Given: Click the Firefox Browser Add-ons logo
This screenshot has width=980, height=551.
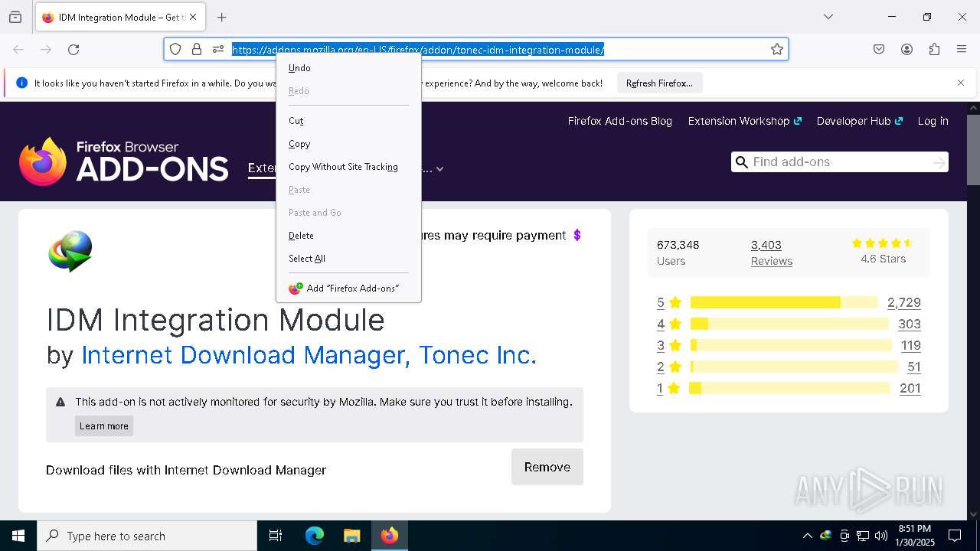Looking at the screenshot, I should (124, 161).
